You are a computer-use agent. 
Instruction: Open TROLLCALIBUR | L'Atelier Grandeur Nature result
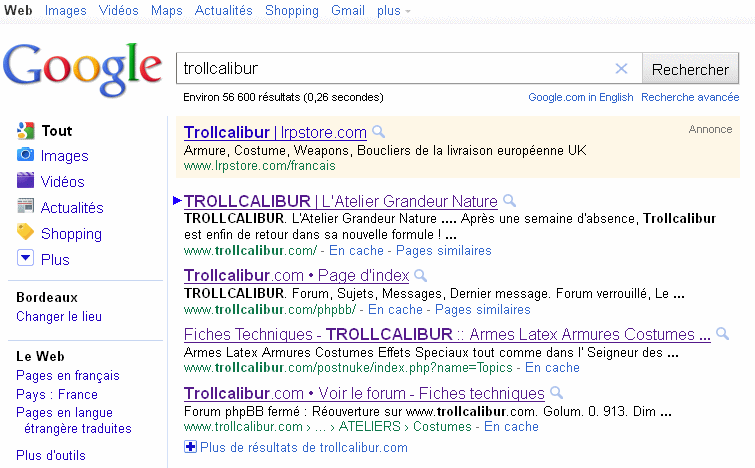pos(340,201)
